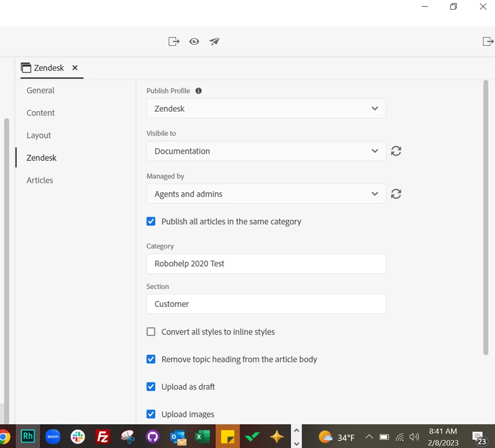495x448 pixels.
Task: Open the gold star taskbar app
Action: [x=277, y=437]
